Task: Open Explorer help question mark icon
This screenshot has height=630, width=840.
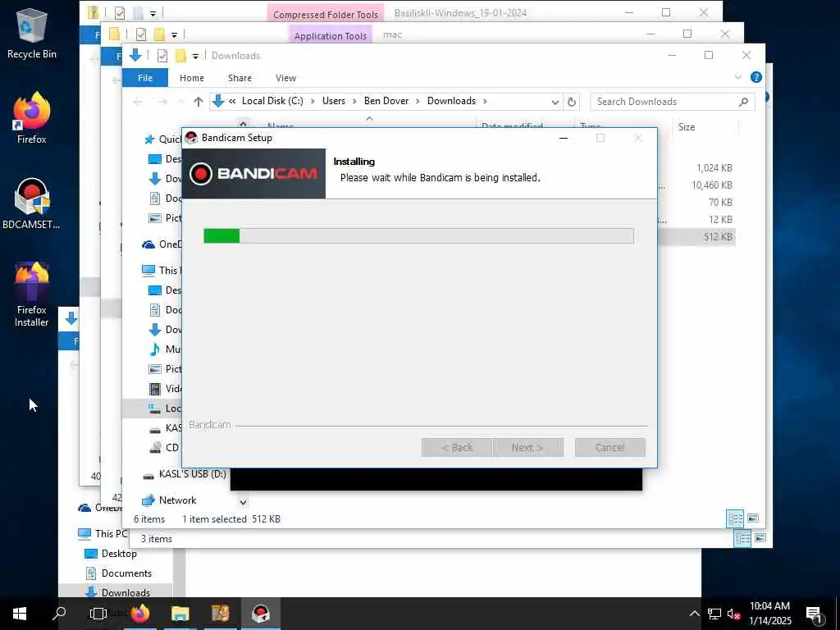Action: click(756, 77)
